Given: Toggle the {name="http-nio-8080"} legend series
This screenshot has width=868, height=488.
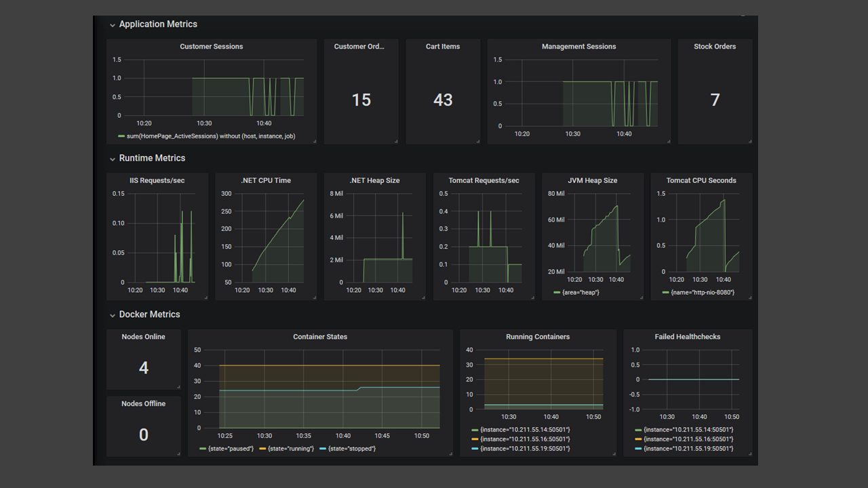Looking at the screenshot, I should pos(703,293).
